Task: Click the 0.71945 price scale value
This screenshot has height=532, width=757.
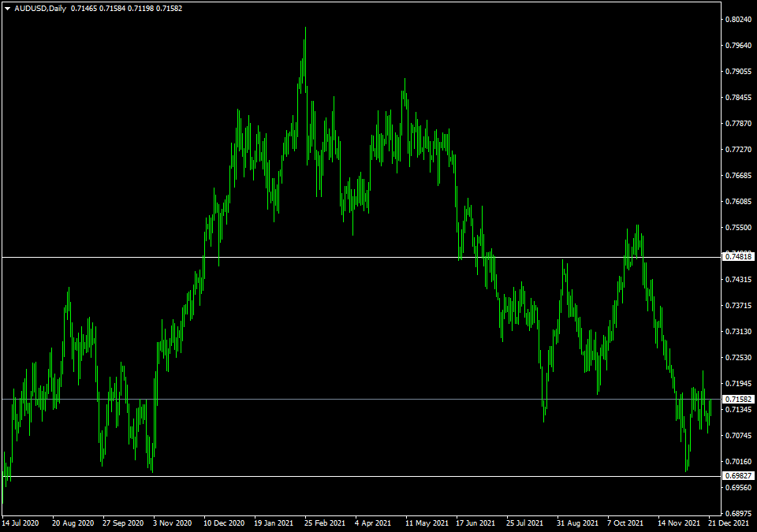Action: [739, 384]
